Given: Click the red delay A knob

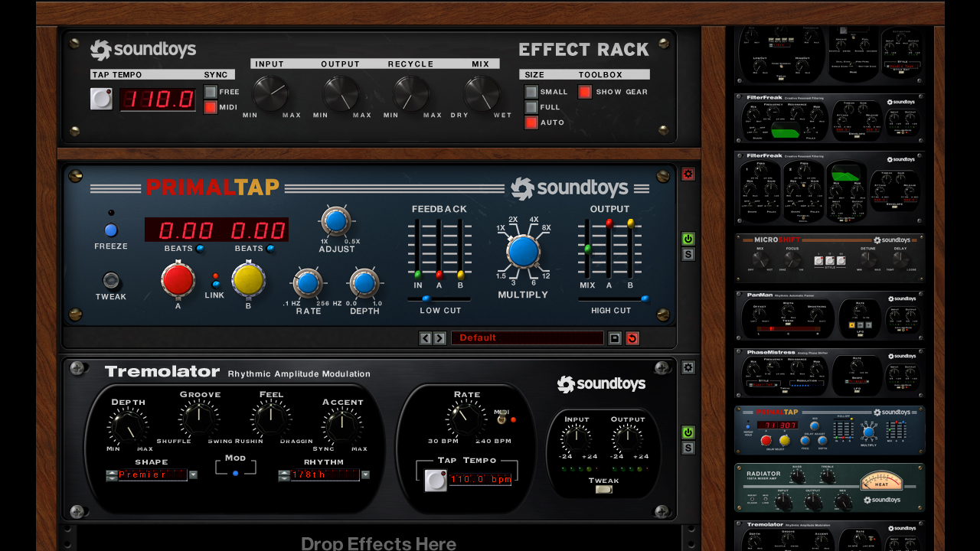Looking at the screenshot, I should pos(178,279).
